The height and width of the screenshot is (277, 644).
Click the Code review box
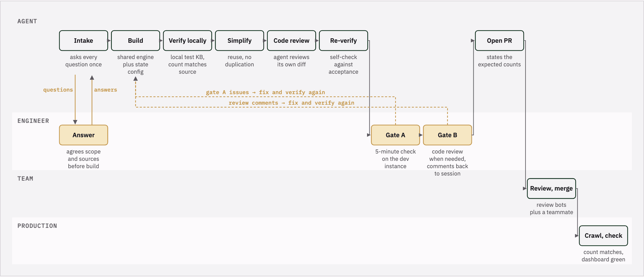pos(291,41)
